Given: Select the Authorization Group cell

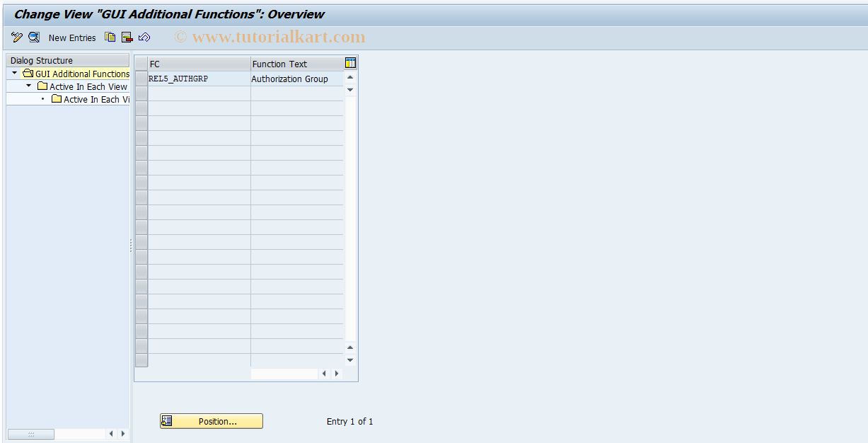Looking at the screenshot, I should click(x=297, y=79).
